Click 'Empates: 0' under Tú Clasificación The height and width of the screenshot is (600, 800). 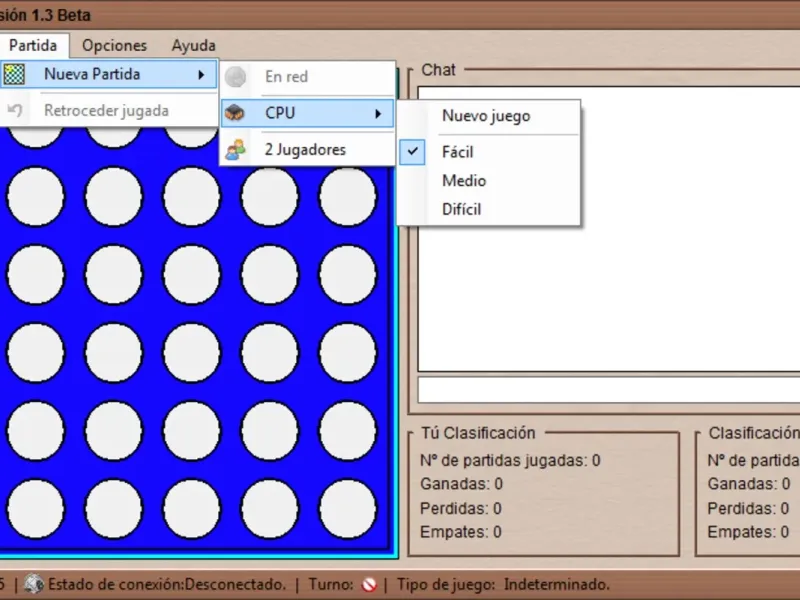pos(461,532)
